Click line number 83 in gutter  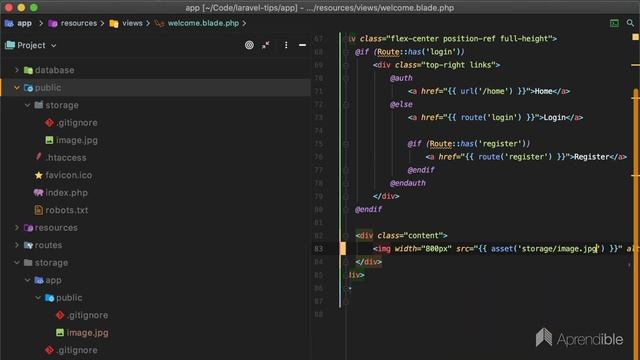[x=319, y=249]
